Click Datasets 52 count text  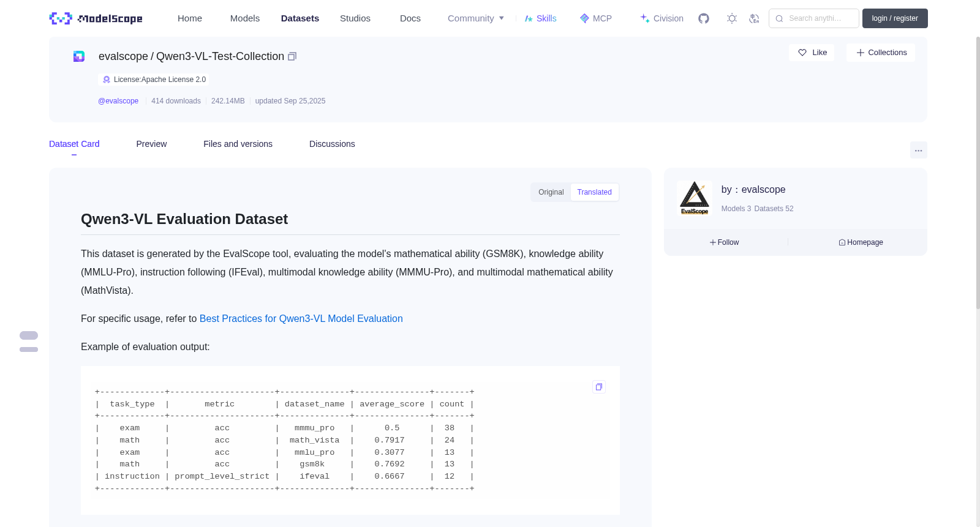point(774,209)
